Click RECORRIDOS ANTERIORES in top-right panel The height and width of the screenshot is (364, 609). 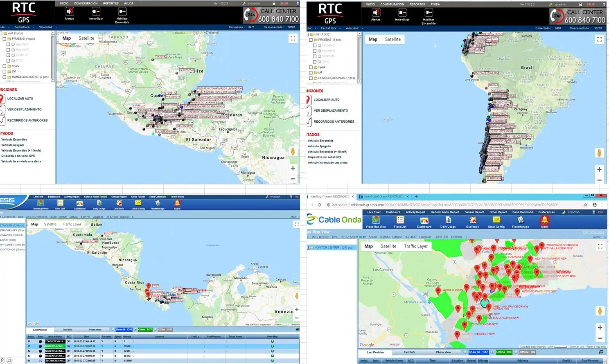tap(334, 121)
